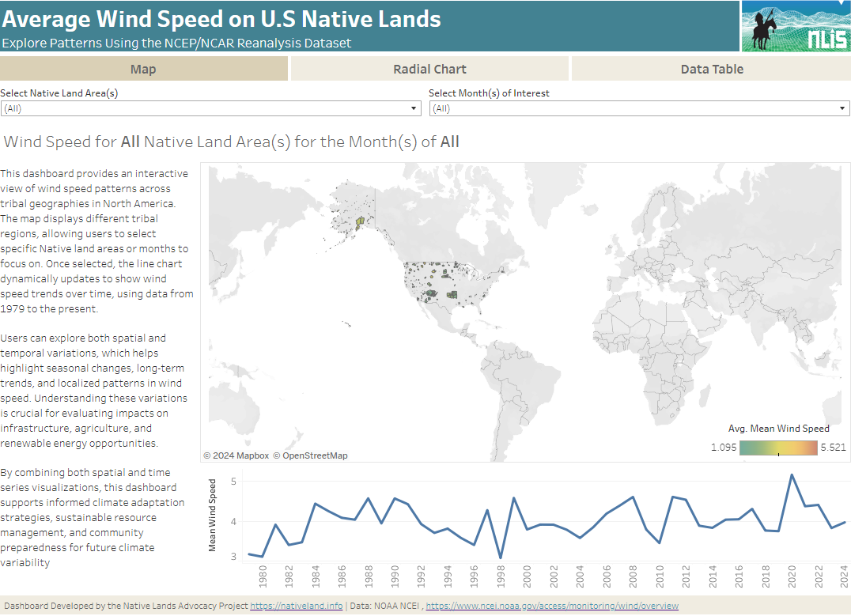Click the 2020 peak on the line chart
Image resolution: width=851 pixels, height=616 pixels.
(x=792, y=475)
